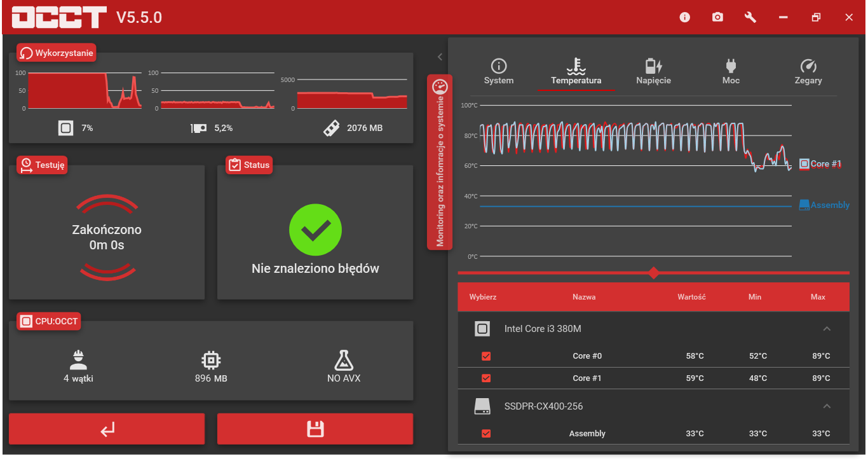Collapse monitoring panel with left chevron

click(440, 57)
